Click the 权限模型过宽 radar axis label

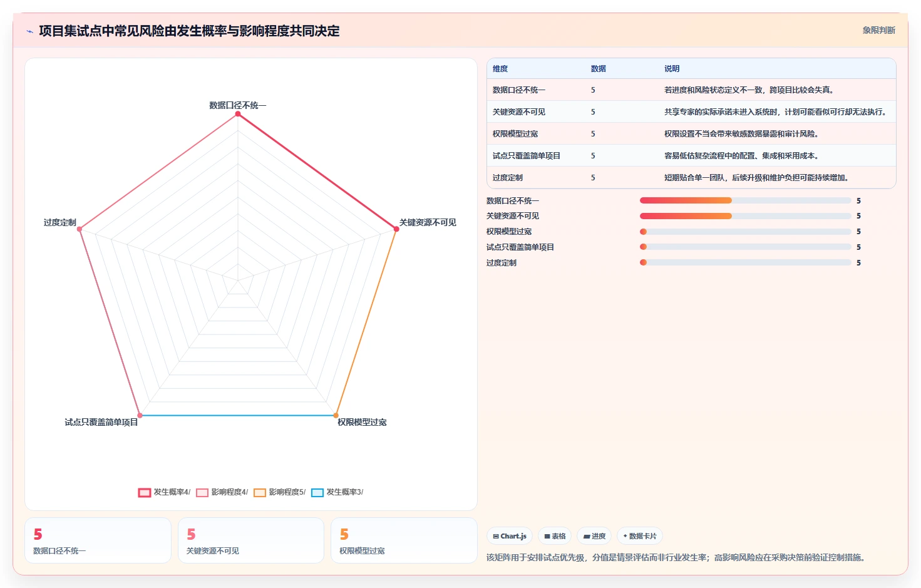(362, 422)
